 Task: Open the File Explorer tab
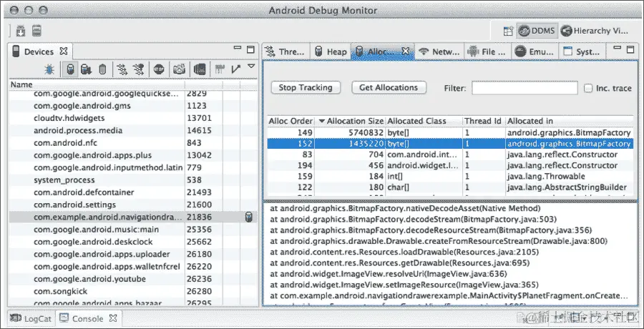(x=487, y=51)
